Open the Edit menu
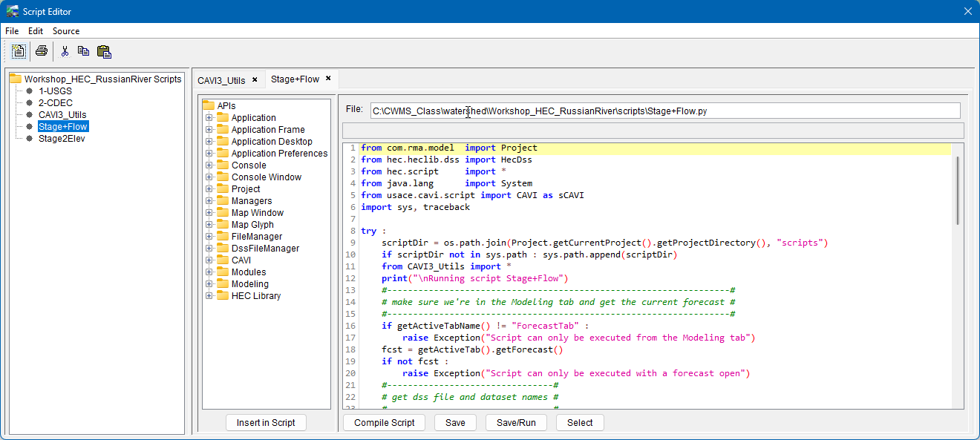 pos(36,31)
